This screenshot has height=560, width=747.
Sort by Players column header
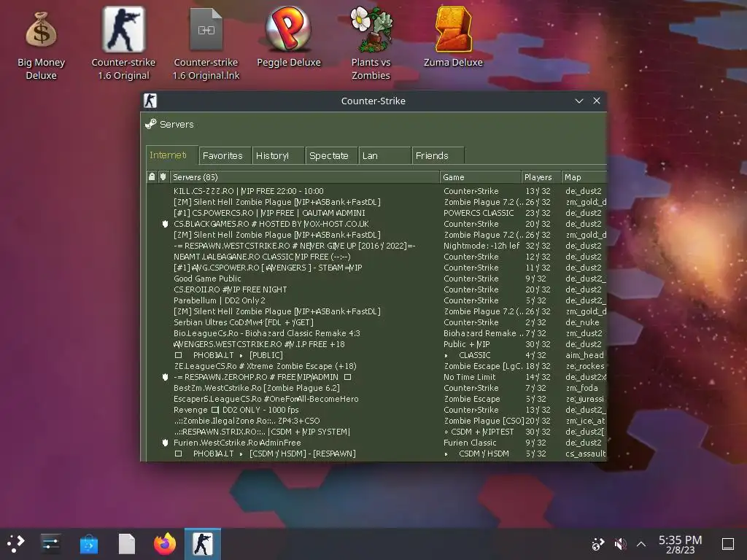541,177
